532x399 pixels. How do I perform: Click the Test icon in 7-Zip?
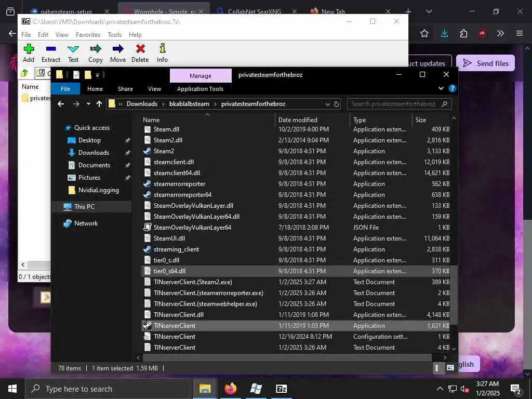pyautogui.click(x=73, y=49)
